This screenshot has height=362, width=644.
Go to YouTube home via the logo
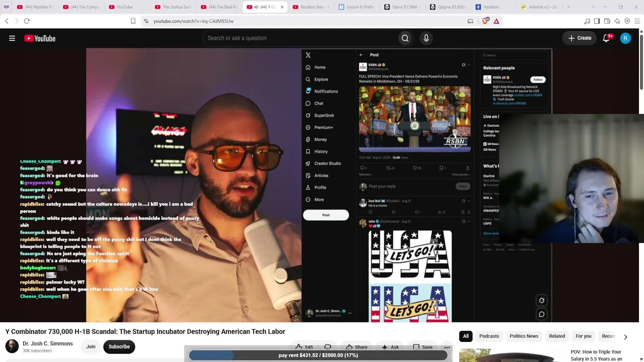pos(40,38)
